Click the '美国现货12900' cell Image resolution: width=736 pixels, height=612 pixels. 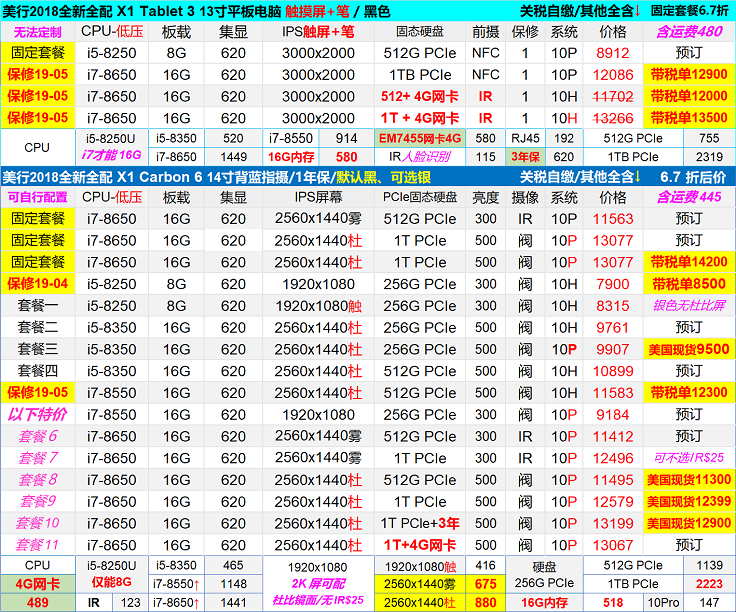(689, 523)
